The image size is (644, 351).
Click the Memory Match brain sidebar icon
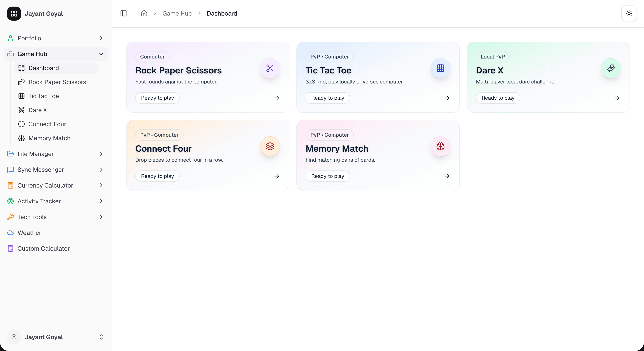click(x=21, y=138)
